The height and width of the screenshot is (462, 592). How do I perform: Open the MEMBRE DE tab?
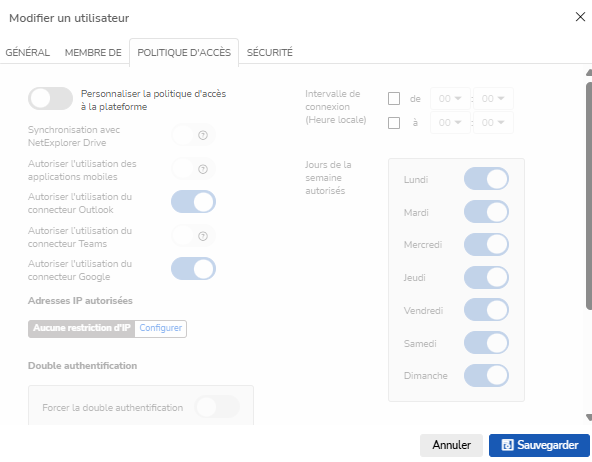click(x=93, y=52)
